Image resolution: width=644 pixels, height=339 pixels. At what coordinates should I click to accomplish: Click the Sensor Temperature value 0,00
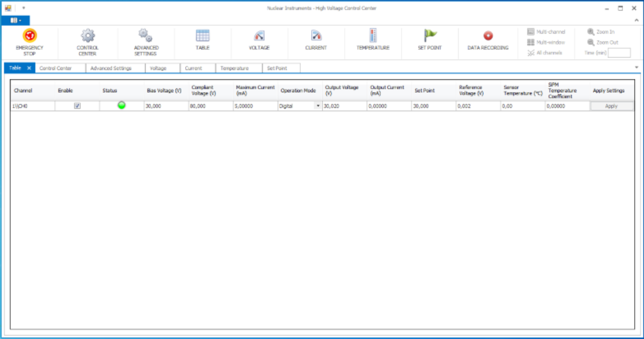(523, 106)
